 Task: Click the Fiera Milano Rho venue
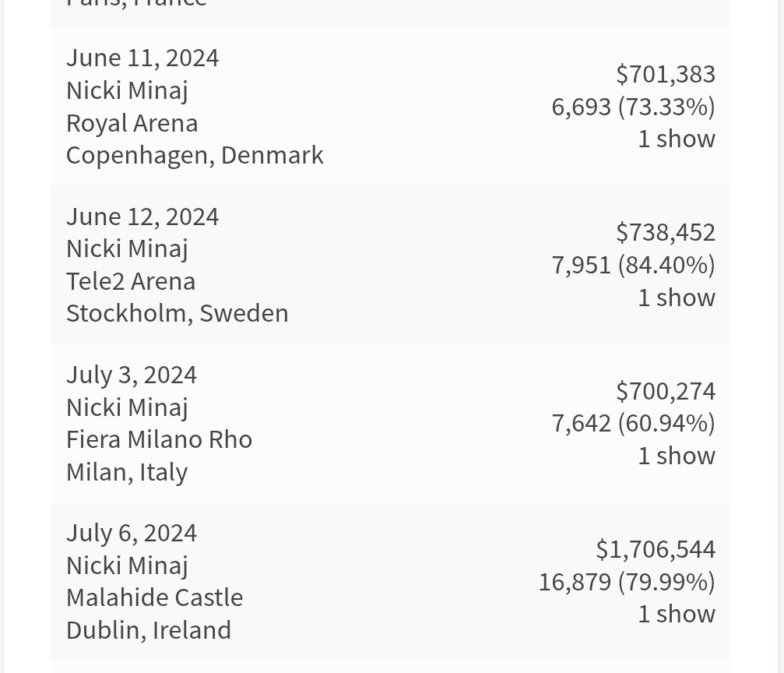[159, 439]
